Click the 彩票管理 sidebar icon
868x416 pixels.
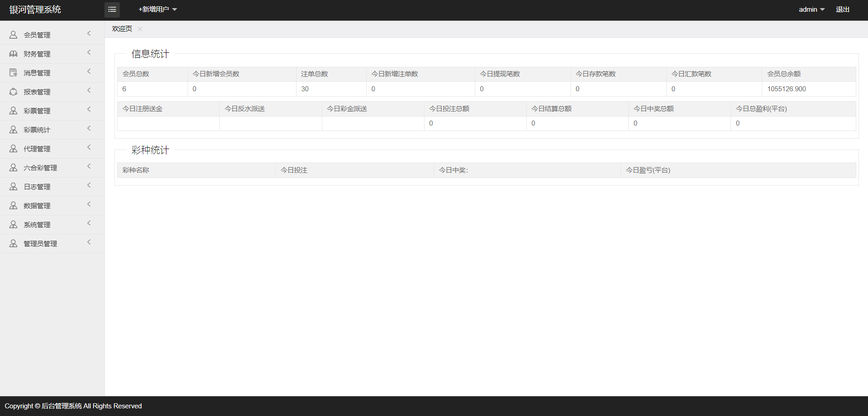(14, 111)
